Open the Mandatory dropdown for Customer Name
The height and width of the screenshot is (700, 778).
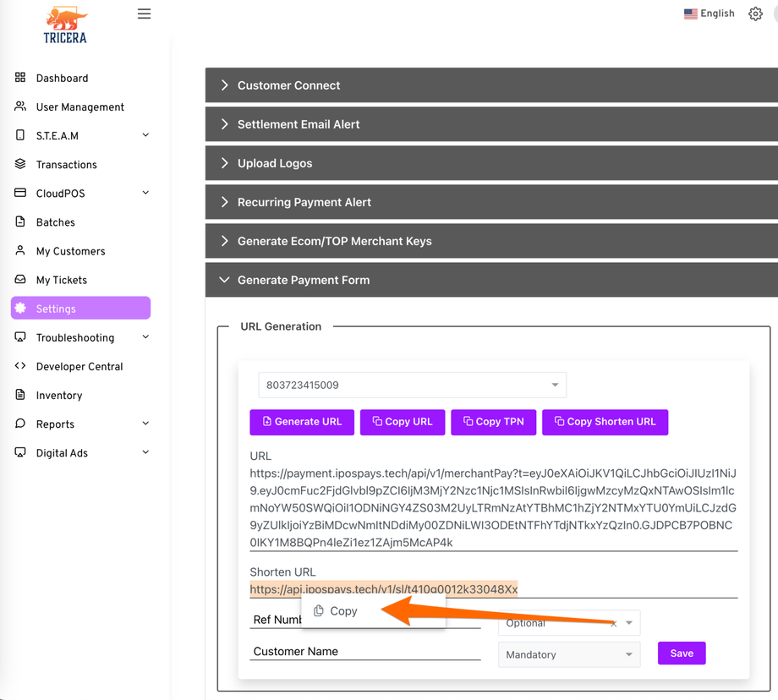[x=568, y=654]
